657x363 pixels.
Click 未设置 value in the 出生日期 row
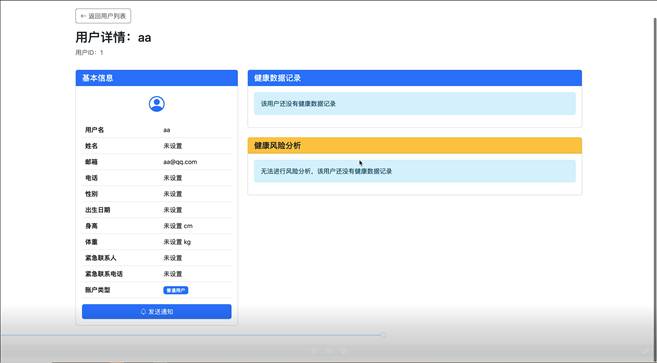click(x=173, y=210)
